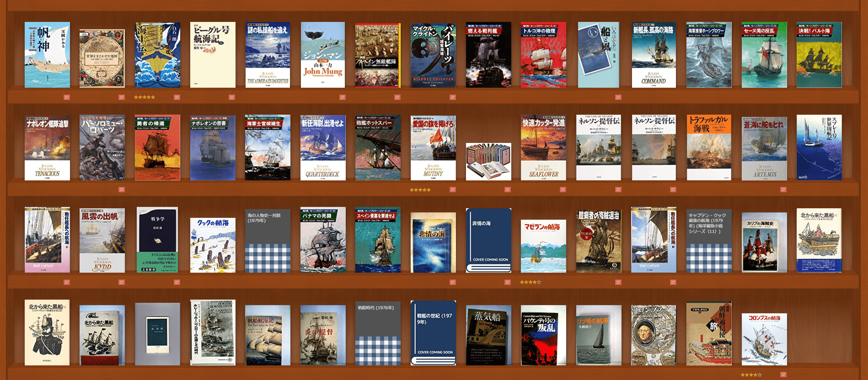Open 新任海尉、出港せよ QUARTERDECK cover
This screenshot has height=380, width=868.
323,148
